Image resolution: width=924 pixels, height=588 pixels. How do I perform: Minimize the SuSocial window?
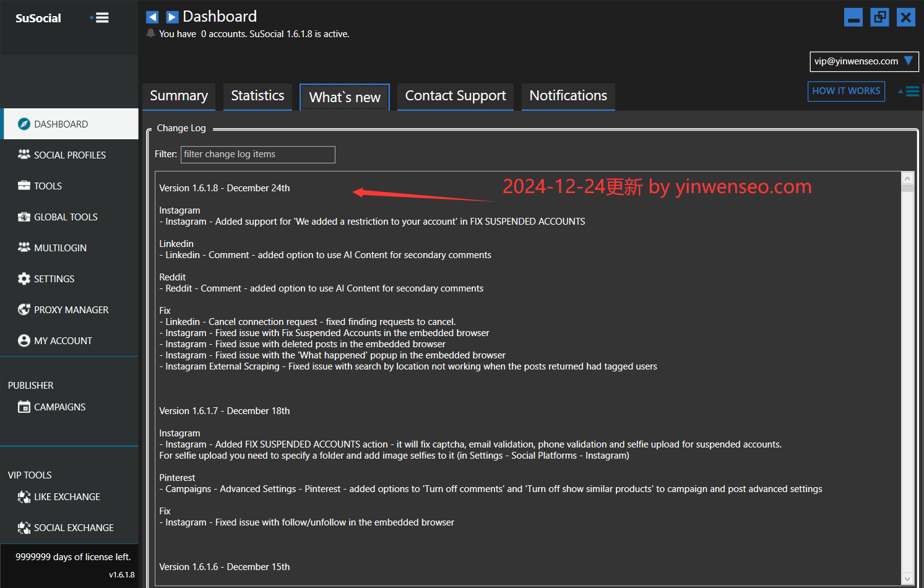coord(853,17)
